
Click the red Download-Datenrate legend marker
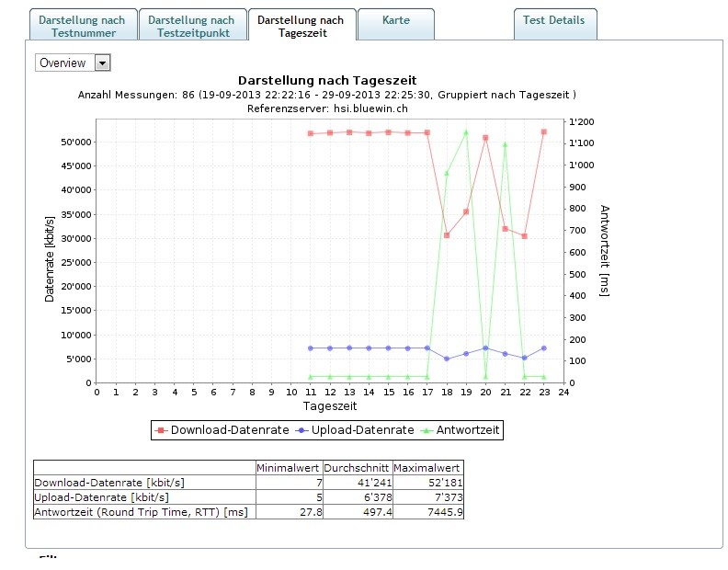[161, 430]
